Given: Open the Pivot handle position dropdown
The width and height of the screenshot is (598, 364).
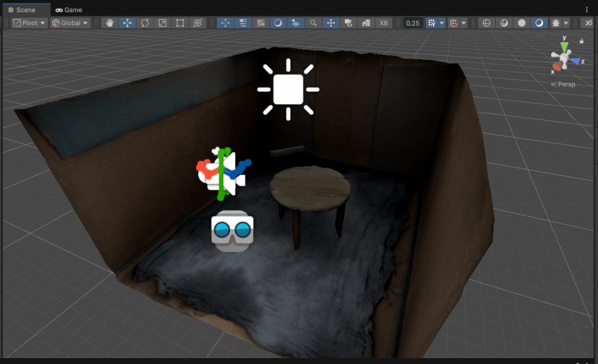Looking at the screenshot, I should tap(29, 23).
